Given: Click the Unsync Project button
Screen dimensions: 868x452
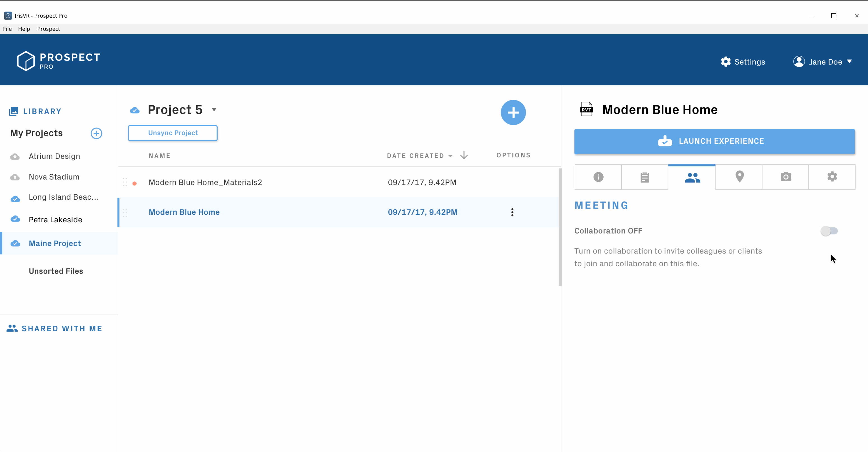Looking at the screenshot, I should click(173, 133).
